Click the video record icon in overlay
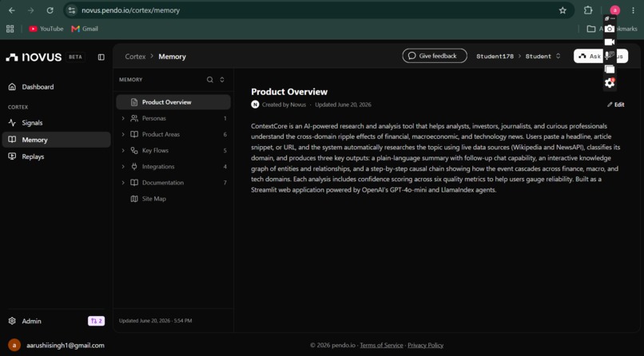This screenshot has height=356, width=644. coord(610,42)
